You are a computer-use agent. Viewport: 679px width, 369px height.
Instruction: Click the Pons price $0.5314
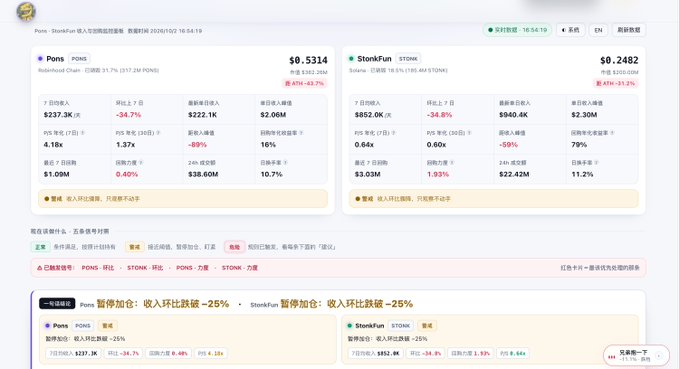click(x=308, y=60)
